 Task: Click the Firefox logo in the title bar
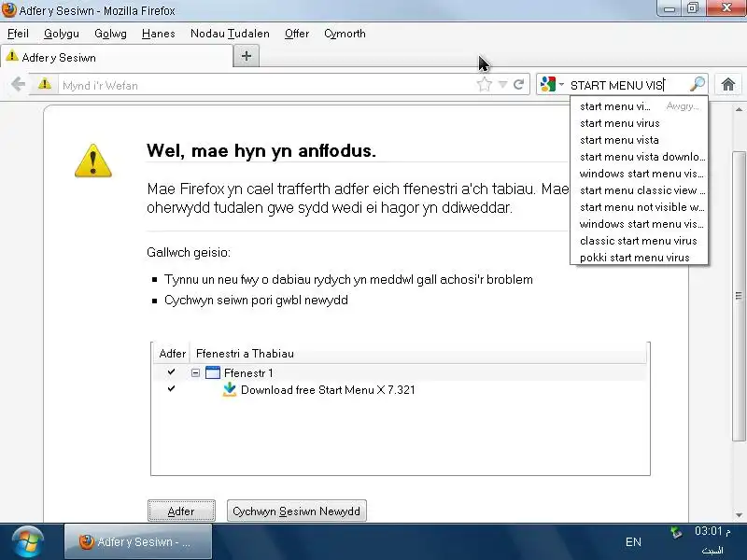click(x=8, y=10)
